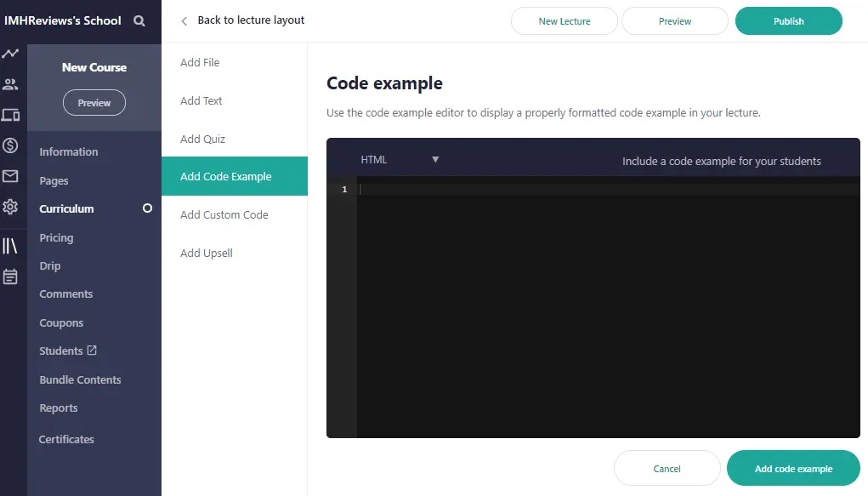868x496 pixels.
Task: Click into the code editor line 1
Action: pos(595,190)
